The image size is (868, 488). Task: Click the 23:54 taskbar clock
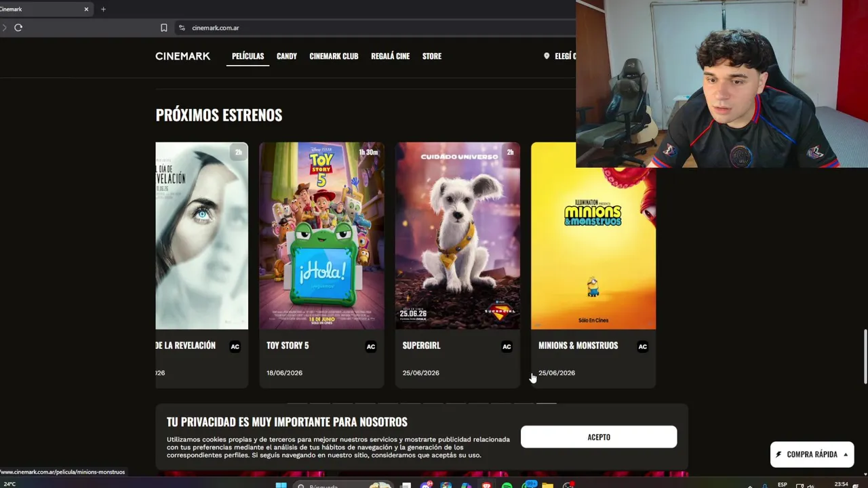click(x=841, y=485)
